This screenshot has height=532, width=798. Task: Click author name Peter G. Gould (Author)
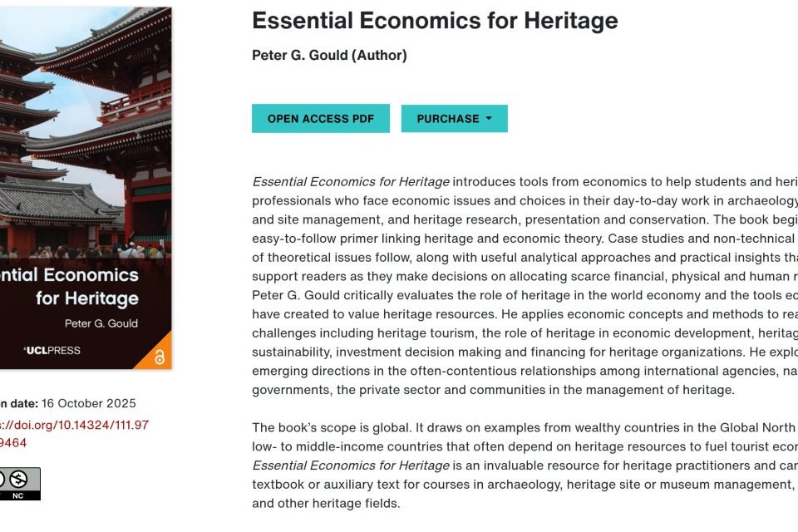(x=329, y=55)
